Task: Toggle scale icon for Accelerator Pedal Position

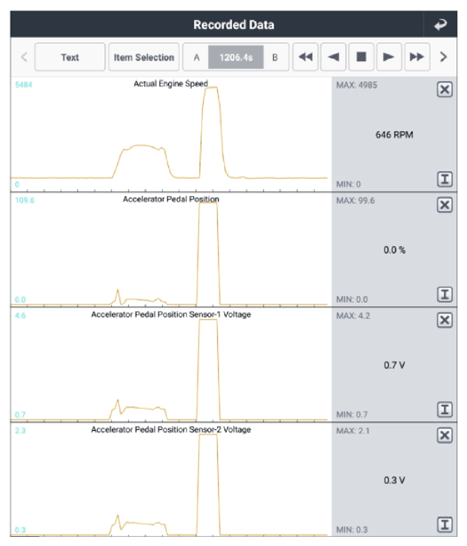Action: pyautogui.click(x=445, y=294)
